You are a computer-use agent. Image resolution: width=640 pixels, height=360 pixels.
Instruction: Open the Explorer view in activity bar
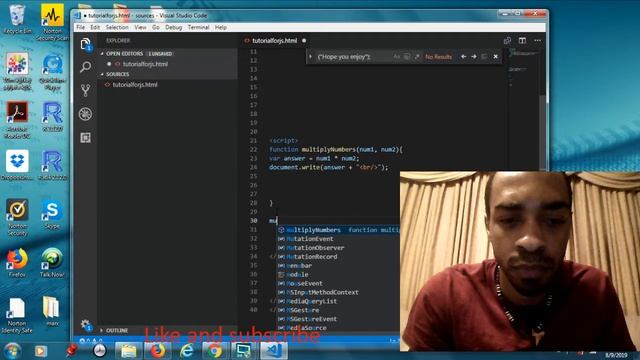tap(85, 44)
